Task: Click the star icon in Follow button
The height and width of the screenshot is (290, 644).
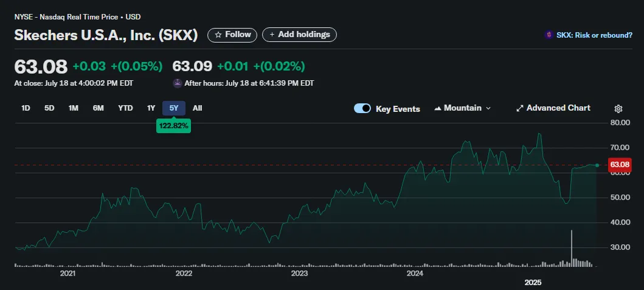Action: [x=218, y=35]
